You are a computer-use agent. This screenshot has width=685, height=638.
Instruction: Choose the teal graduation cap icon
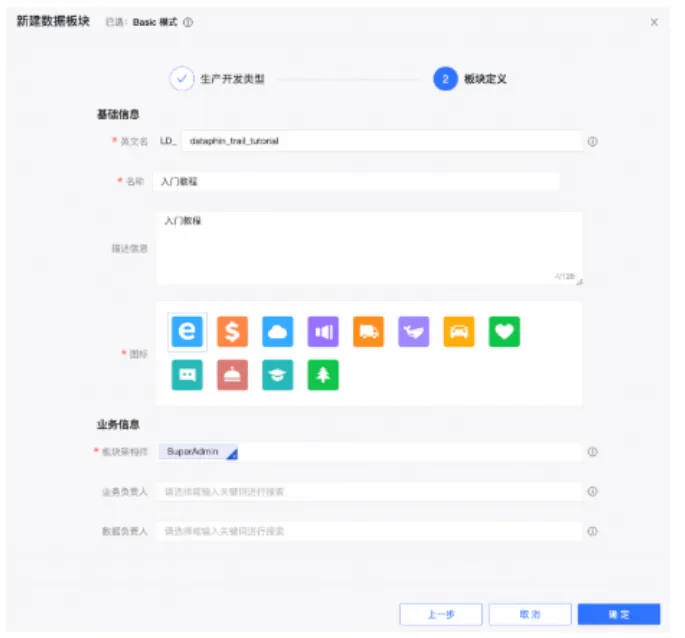point(278,375)
